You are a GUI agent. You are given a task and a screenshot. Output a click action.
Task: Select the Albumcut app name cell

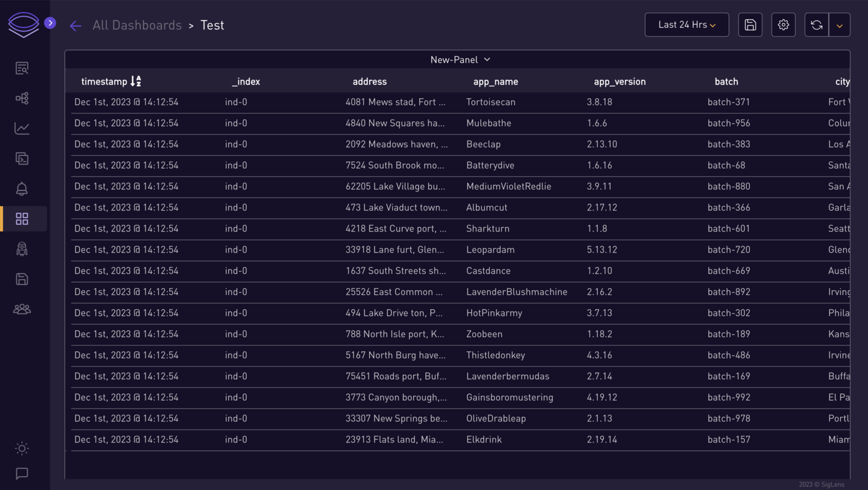(487, 207)
